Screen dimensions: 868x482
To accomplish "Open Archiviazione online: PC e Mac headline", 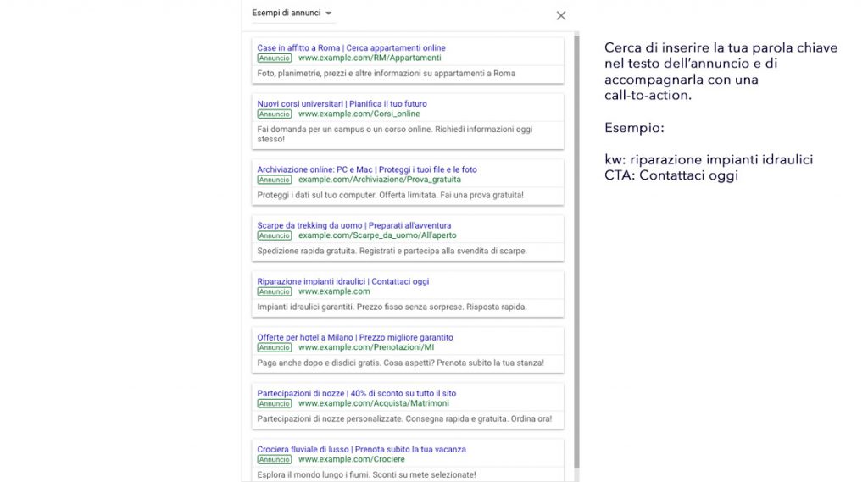I will point(366,170).
